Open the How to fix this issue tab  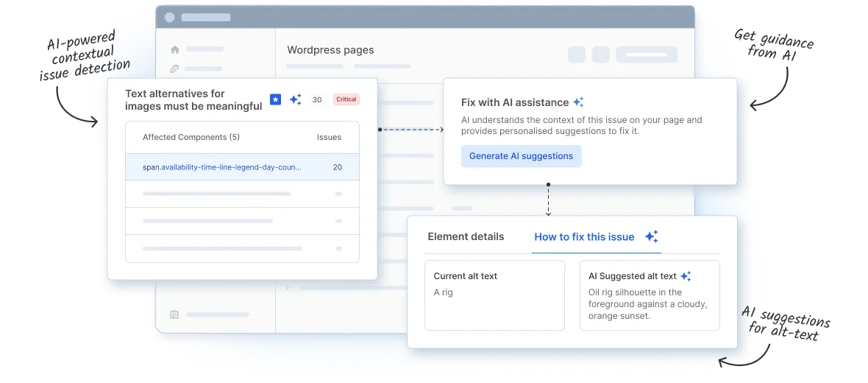pos(584,236)
